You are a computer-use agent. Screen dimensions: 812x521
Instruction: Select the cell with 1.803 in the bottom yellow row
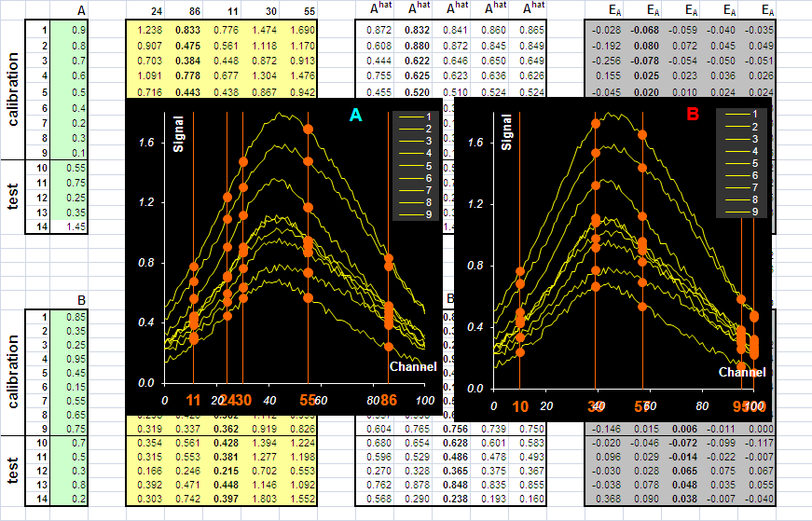(x=260, y=499)
